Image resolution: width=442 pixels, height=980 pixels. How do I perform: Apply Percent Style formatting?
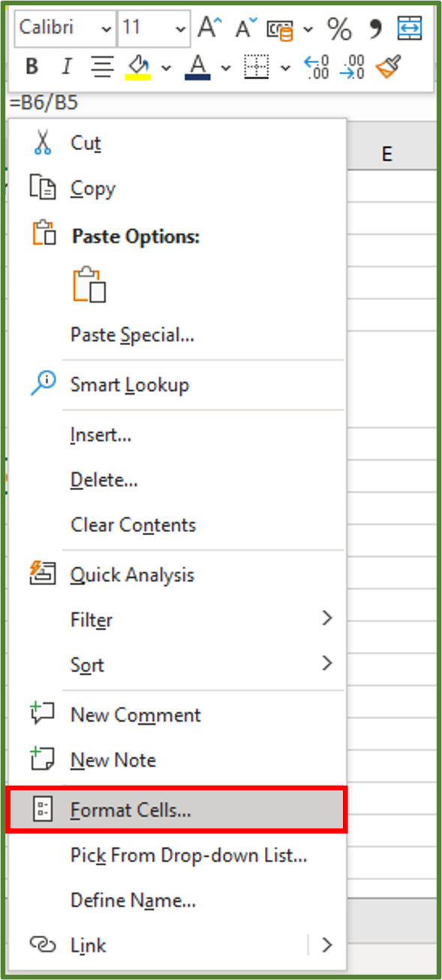[339, 30]
